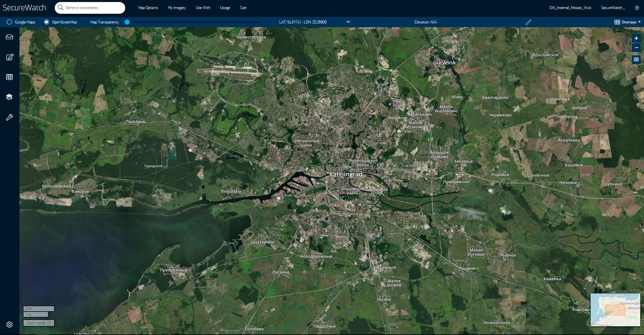Click the Холмогоровка map label
The width and height of the screenshot is (644, 335).
coord(251,37)
